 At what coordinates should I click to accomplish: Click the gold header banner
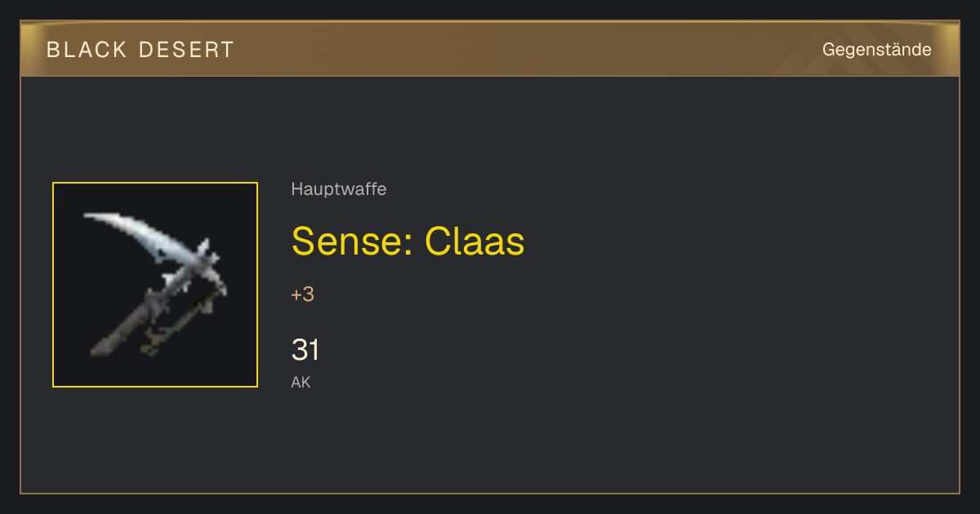click(x=490, y=49)
